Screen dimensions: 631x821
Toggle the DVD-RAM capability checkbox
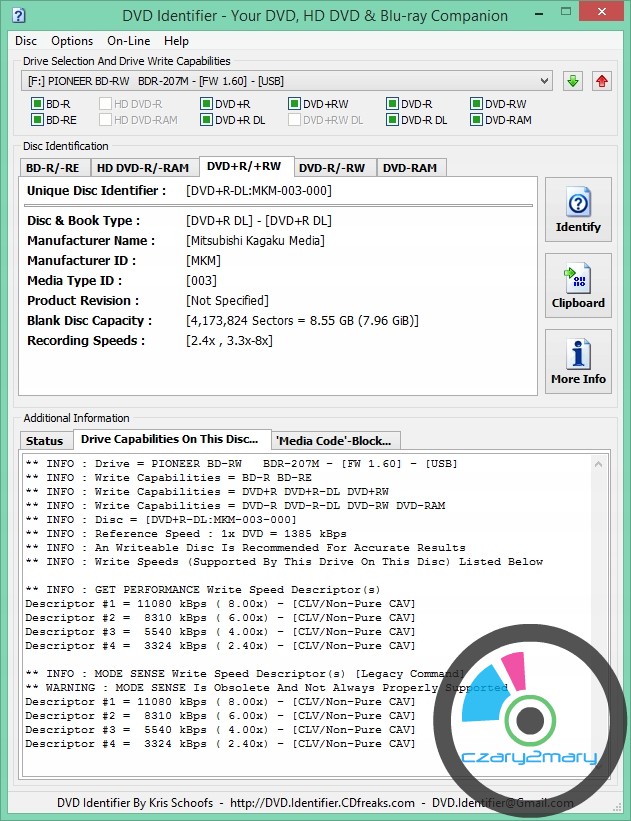[476, 120]
